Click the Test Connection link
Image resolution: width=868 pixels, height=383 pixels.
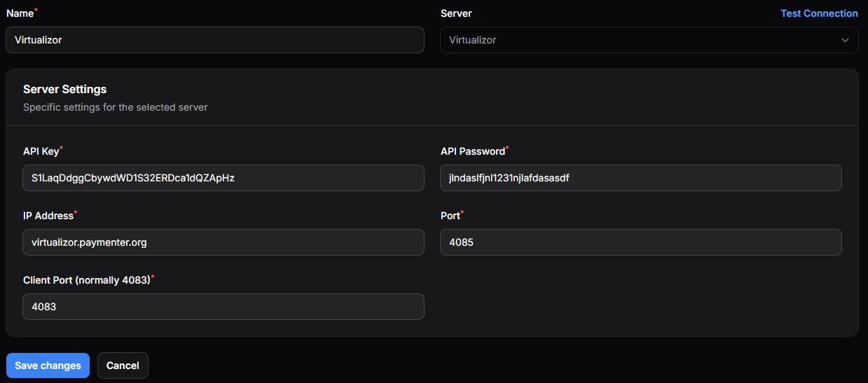click(x=819, y=13)
